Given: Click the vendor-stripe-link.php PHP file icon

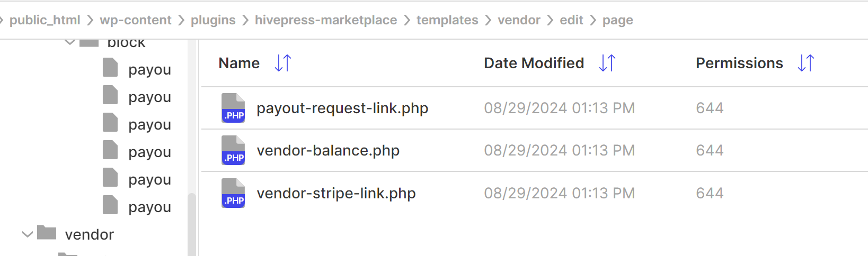Looking at the screenshot, I should pyautogui.click(x=233, y=193).
